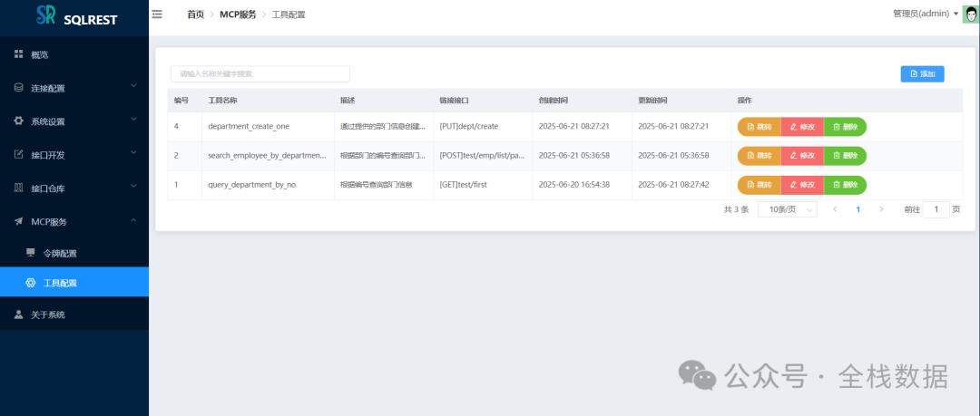Screen dimensions: 980x416
Task: Open 10条/页 page size dropdown
Action: 788,209
